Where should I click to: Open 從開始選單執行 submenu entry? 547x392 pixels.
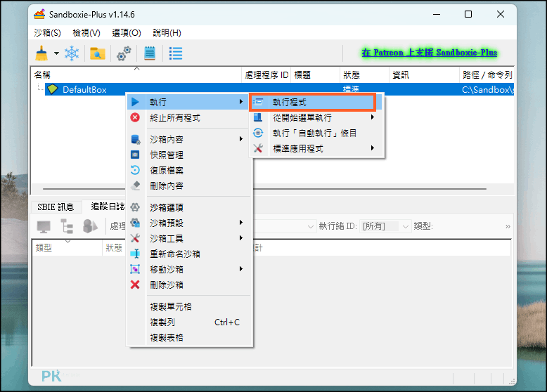click(317, 118)
